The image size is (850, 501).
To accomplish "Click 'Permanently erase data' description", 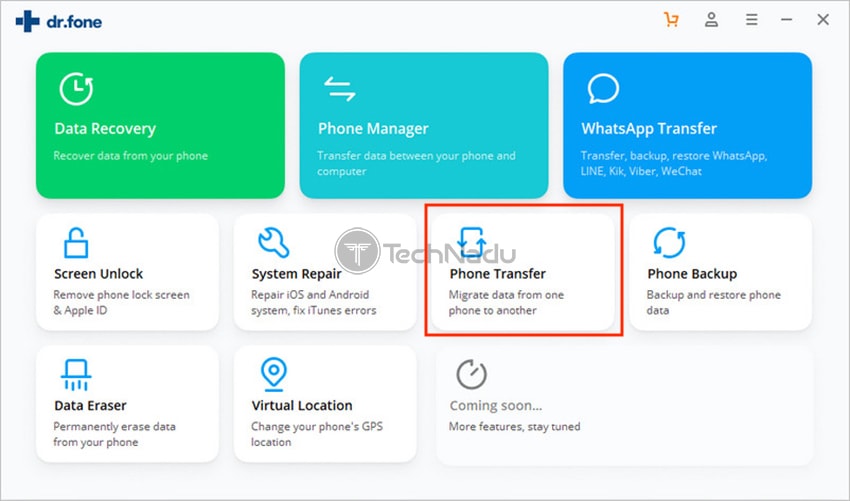I will pos(114,434).
